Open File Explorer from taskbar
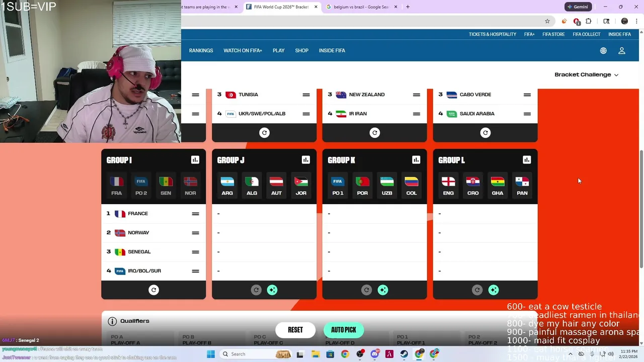Screen dimensions: 644x362 tap(314, 354)
